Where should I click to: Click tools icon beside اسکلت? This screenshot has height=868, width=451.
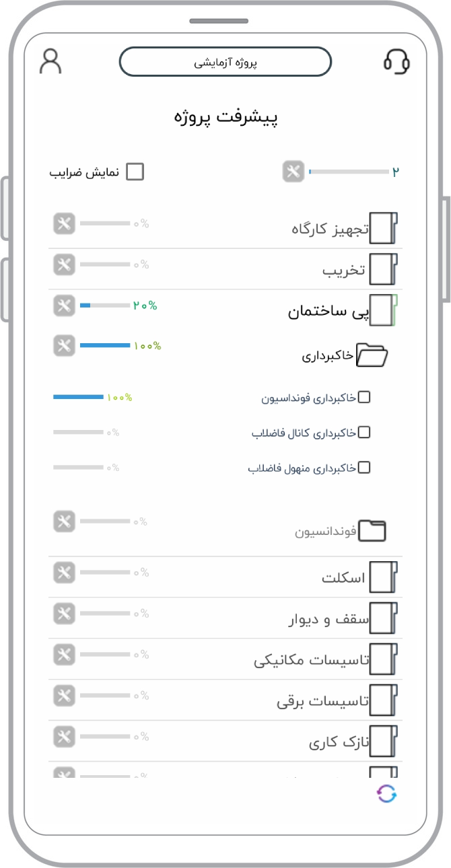pos(64,573)
